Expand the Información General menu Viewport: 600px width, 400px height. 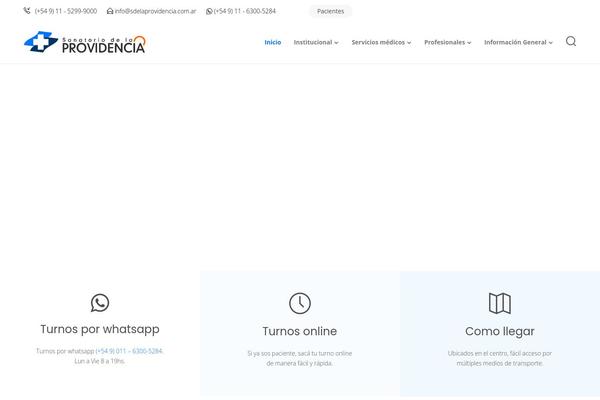click(x=518, y=42)
